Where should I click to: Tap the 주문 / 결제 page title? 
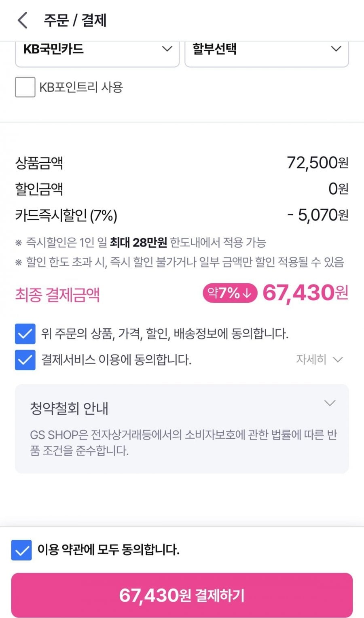point(75,20)
